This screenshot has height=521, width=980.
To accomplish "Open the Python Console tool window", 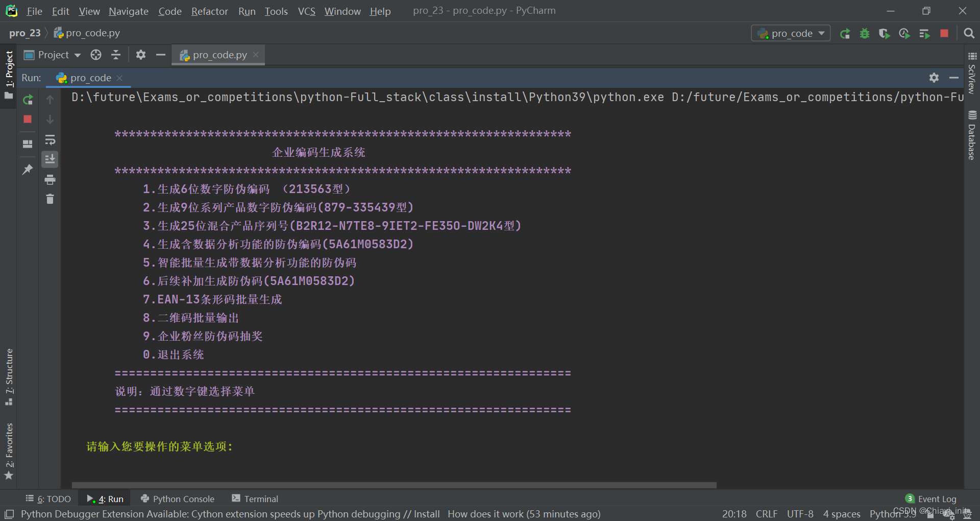I will click(x=178, y=499).
